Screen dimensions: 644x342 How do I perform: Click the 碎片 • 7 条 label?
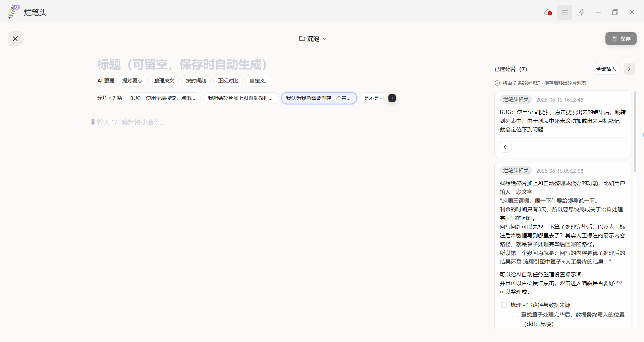click(110, 98)
